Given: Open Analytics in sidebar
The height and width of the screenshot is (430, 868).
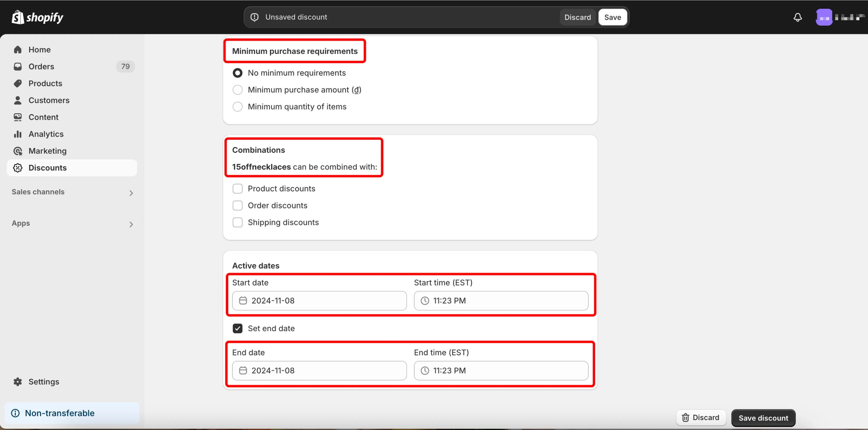Looking at the screenshot, I should (72, 134).
